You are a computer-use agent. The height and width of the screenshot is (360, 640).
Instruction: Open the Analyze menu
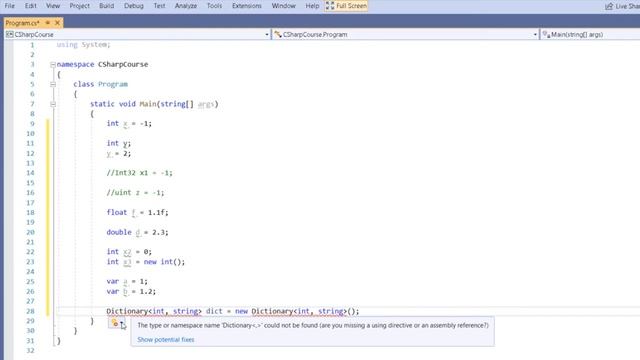(186, 6)
